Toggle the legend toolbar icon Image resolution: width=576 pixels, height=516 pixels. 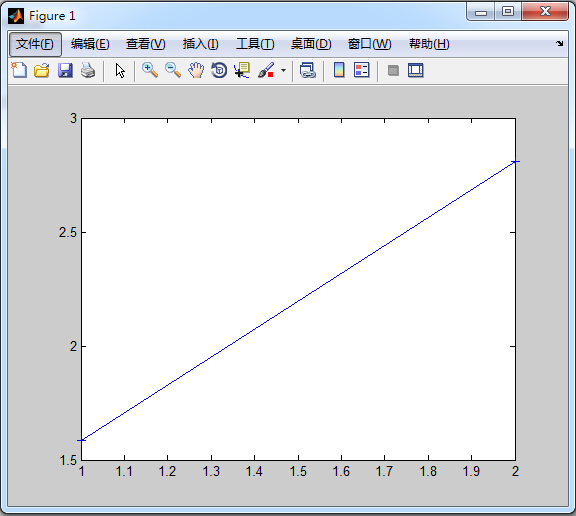click(x=361, y=70)
